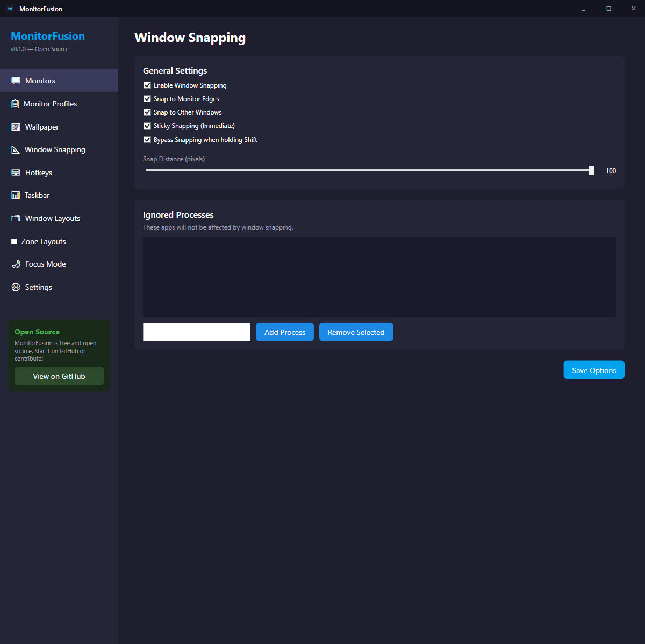Open Hotkeys using its keyboard icon
Screen dimensions: 645x644
point(16,172)
